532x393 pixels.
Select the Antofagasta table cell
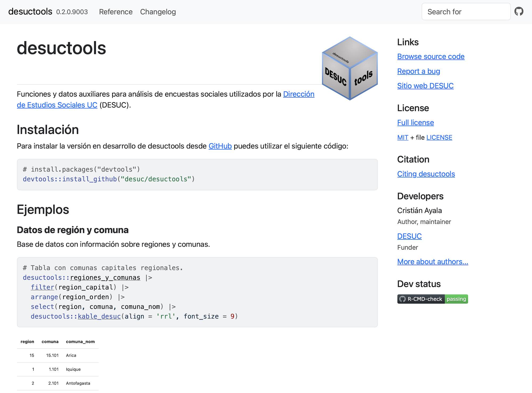78,383
